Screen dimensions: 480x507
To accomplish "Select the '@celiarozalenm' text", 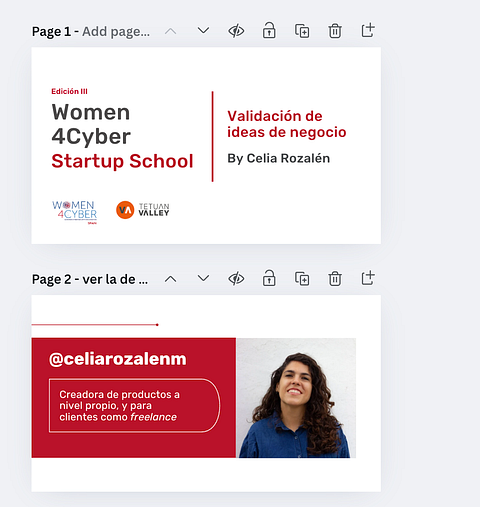I will [x=118, y=359].
